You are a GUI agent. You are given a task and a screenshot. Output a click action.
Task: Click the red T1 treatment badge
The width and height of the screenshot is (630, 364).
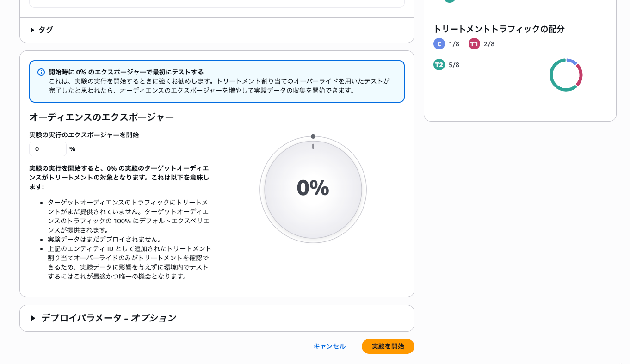coord(474,44)
